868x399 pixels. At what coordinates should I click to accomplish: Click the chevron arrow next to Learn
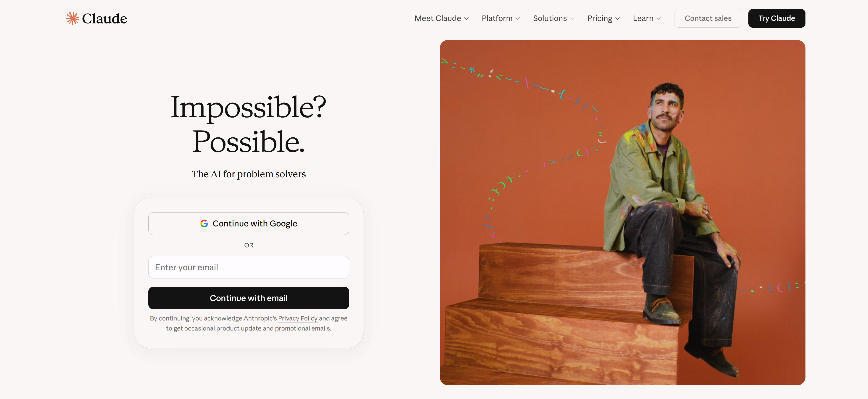[x=658, y=18]
